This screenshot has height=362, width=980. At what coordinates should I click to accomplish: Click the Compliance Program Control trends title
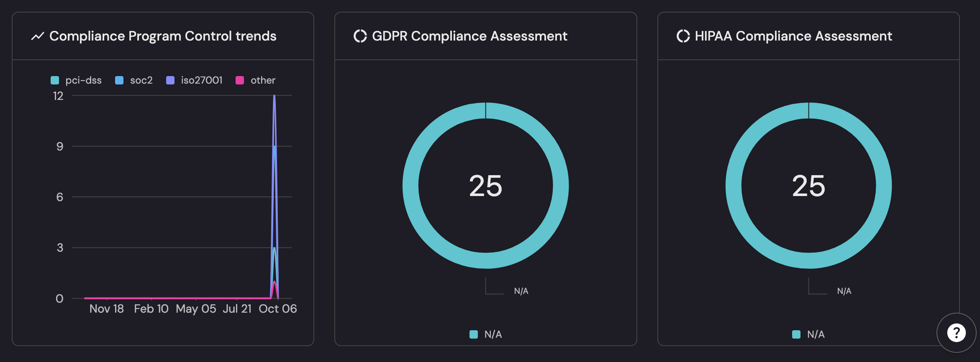(x=163, y=36)
